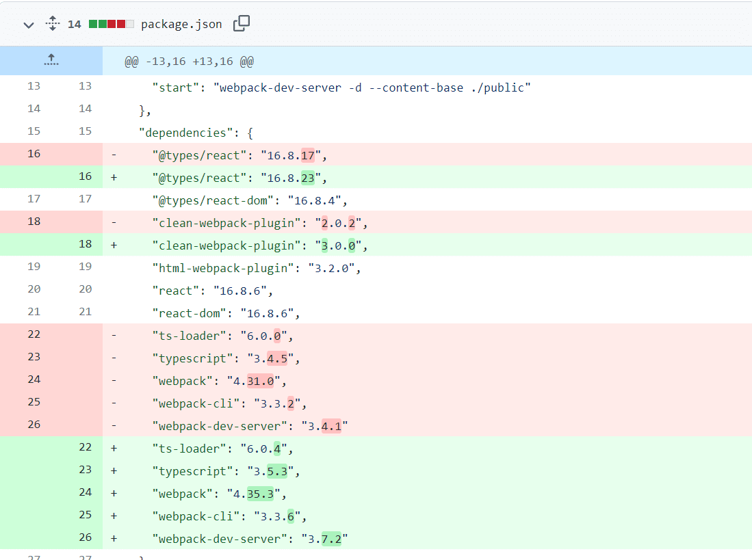Select line number 15 in the gutter
The width and height of the screenshot is (752, 560).
34,132
